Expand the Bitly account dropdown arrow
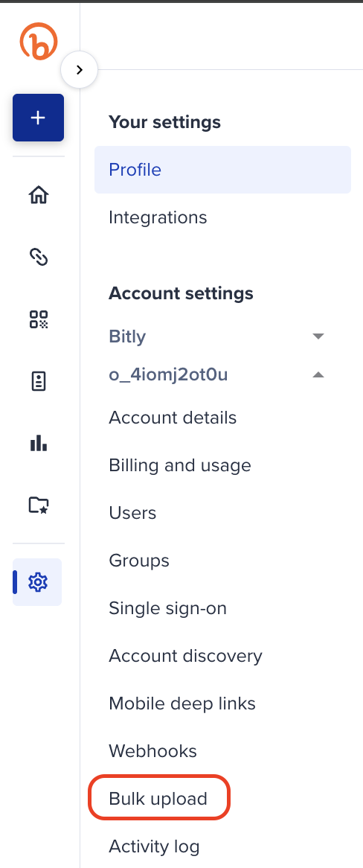 click(x=318, y=336)
